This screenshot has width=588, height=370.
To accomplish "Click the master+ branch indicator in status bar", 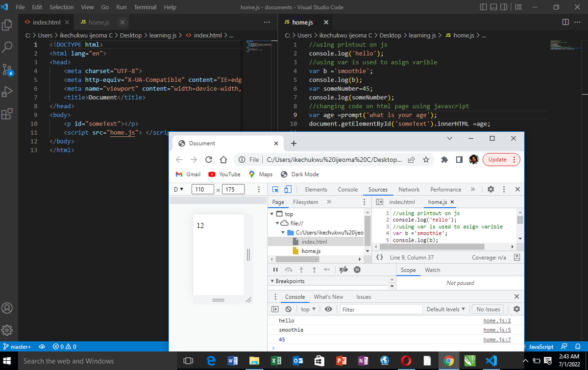I will click(18, 347).
